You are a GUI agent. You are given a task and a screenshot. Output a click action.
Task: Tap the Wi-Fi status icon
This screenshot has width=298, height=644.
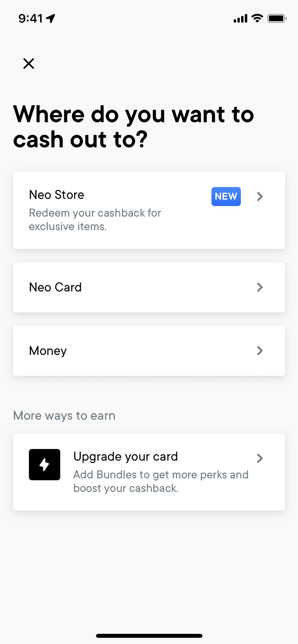(257, 18)
